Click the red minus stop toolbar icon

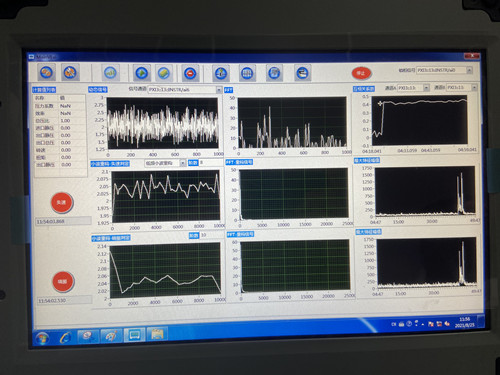[x=190, y=73]
